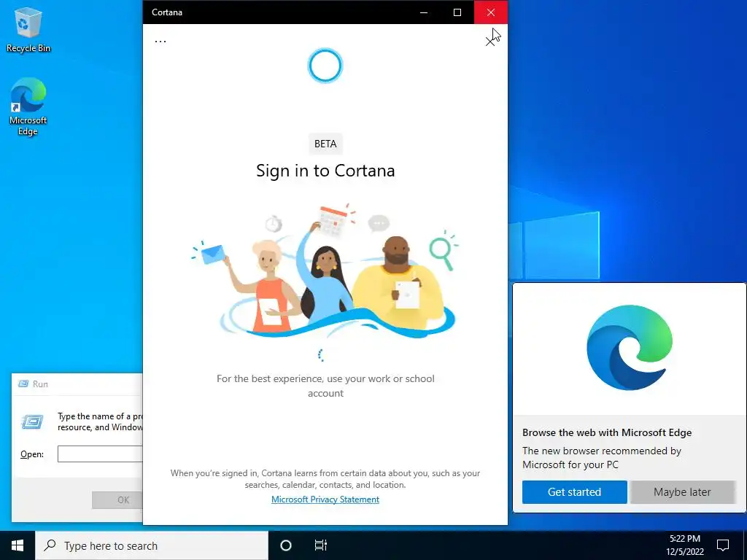This screenshot has height=560, width=747.
Task: Minimize the Cortana window
Action: pyautogui.click(x=424, y=12)
